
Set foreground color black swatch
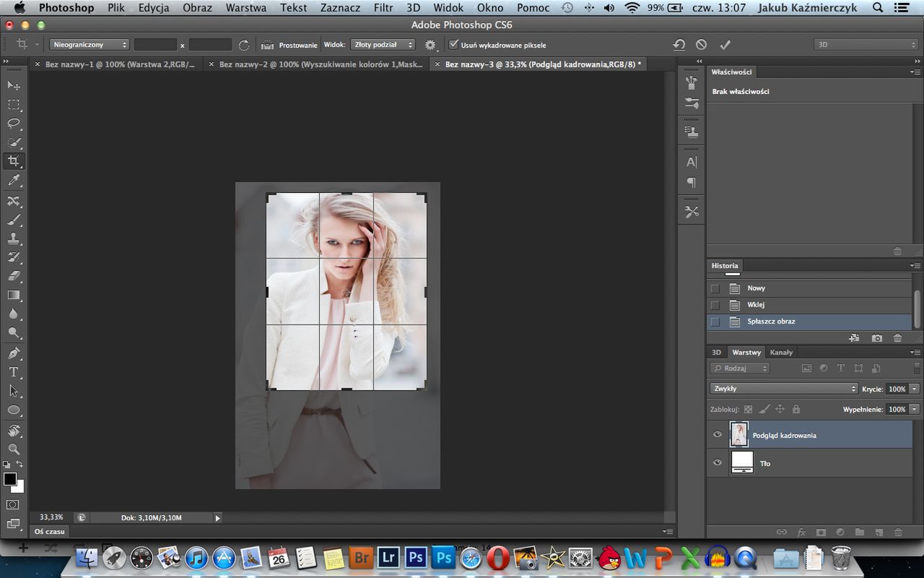click(x=10, y=479)
